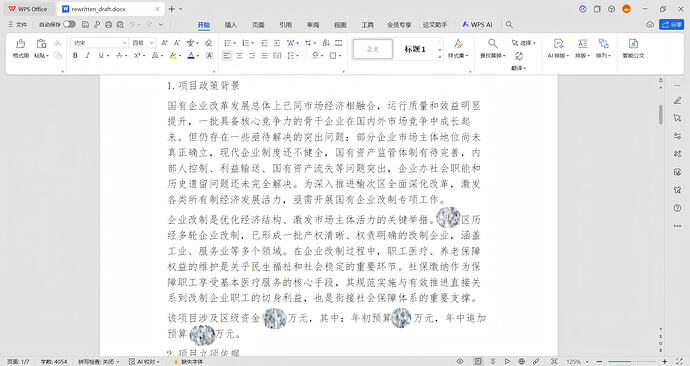Screen dimensions: 690x366
Task: Click the Cut scissors icon
Action: point(58,43)
